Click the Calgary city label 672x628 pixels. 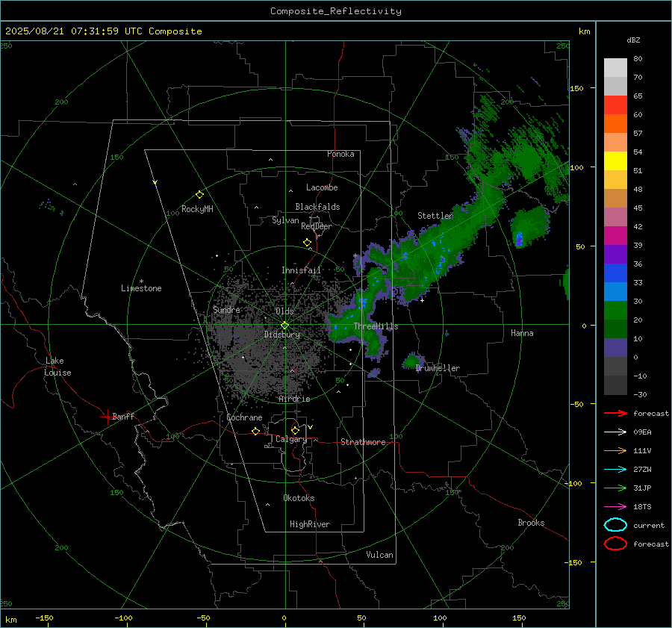291,439
